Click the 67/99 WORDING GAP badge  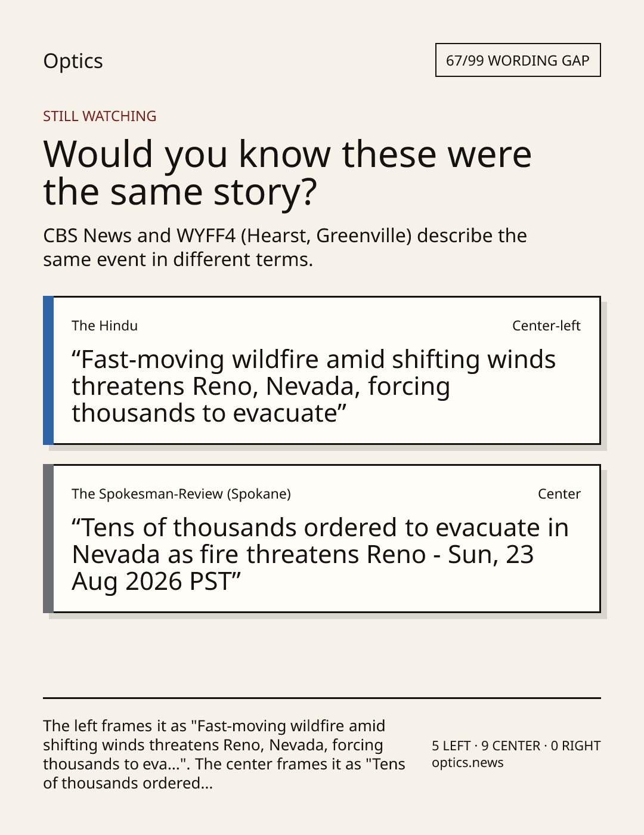(518, 60)
